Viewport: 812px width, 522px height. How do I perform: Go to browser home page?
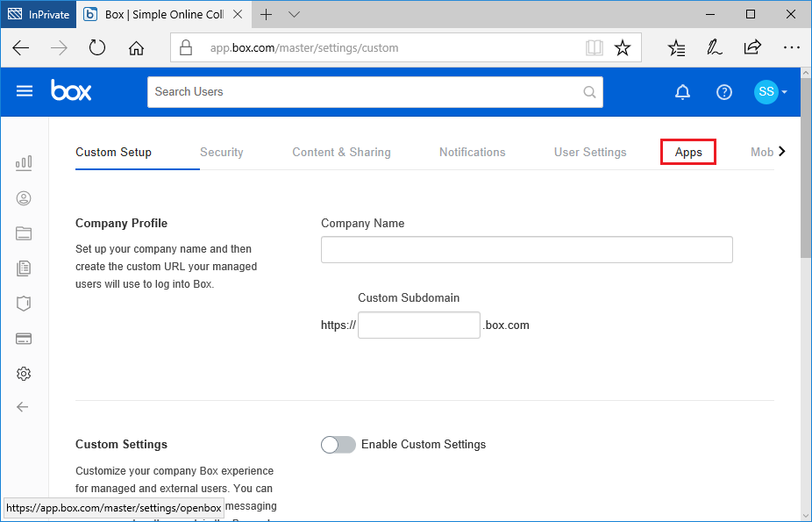coord(136,48)
